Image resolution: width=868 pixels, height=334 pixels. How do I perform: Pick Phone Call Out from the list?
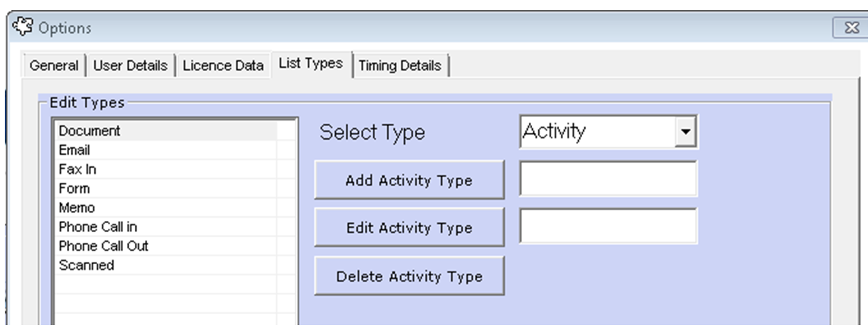167,246
